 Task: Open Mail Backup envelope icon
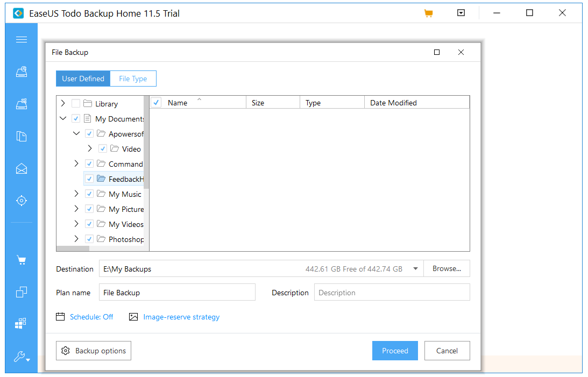(x=22, y=169)
